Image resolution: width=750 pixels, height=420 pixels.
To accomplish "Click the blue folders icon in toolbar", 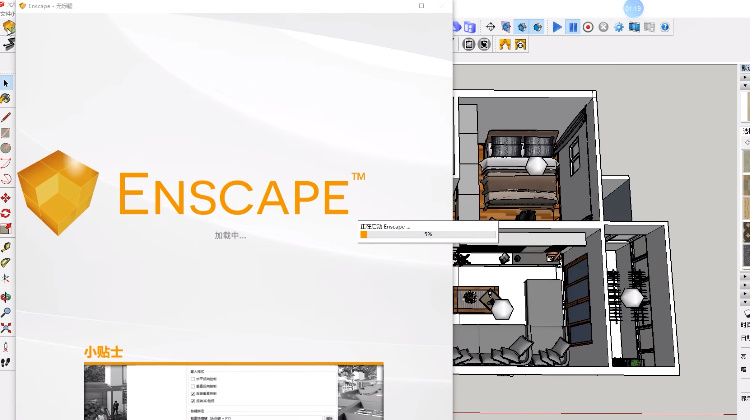I will click(x=470, y=27).
